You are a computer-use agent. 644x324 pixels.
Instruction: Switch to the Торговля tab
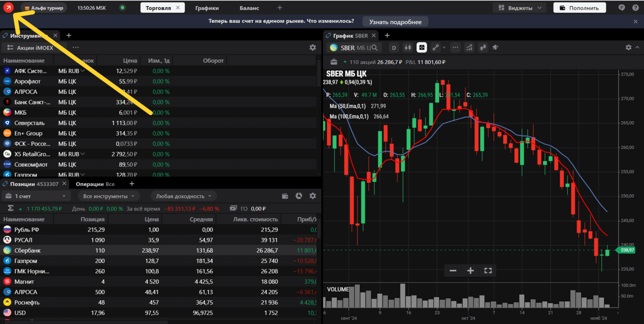pos(158,8)
